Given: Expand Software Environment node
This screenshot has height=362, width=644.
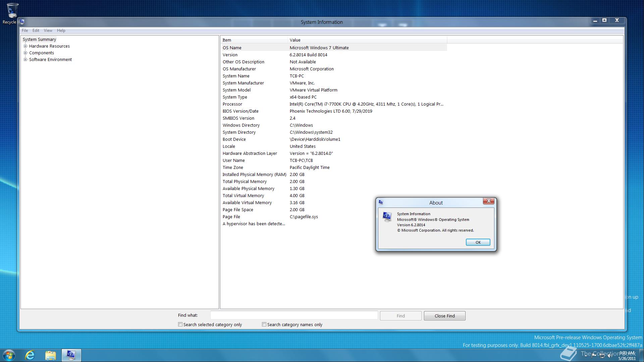Looking at the screenshot, I should click(x=25, y=60).
